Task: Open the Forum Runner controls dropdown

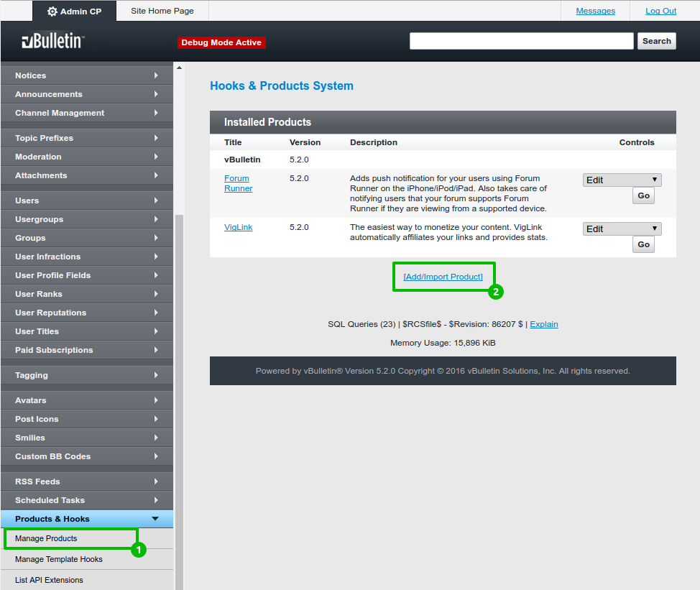Action: (x=622, y=180)
